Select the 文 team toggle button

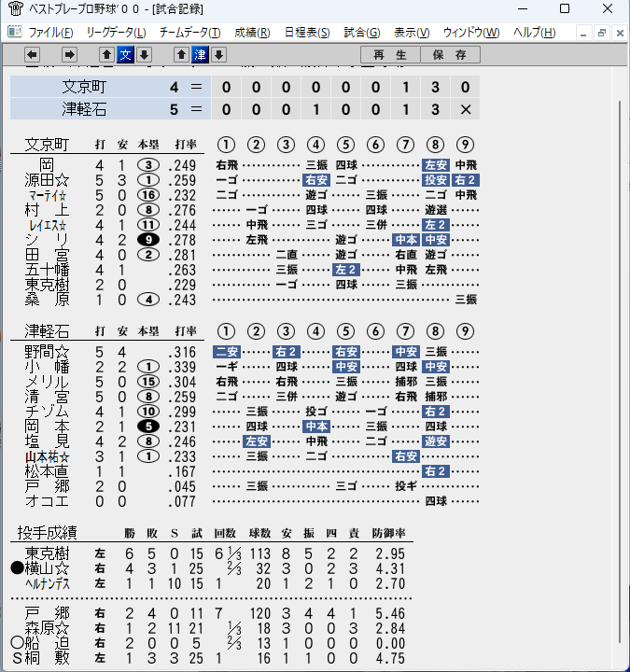pos(126,55)
